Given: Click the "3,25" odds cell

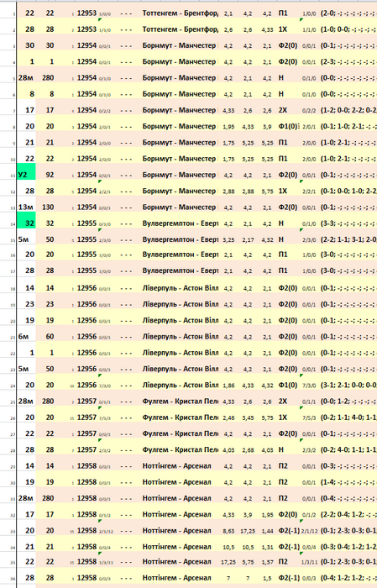Looking at the screenshot, I should pyautogui.click(x=228, y=239).
